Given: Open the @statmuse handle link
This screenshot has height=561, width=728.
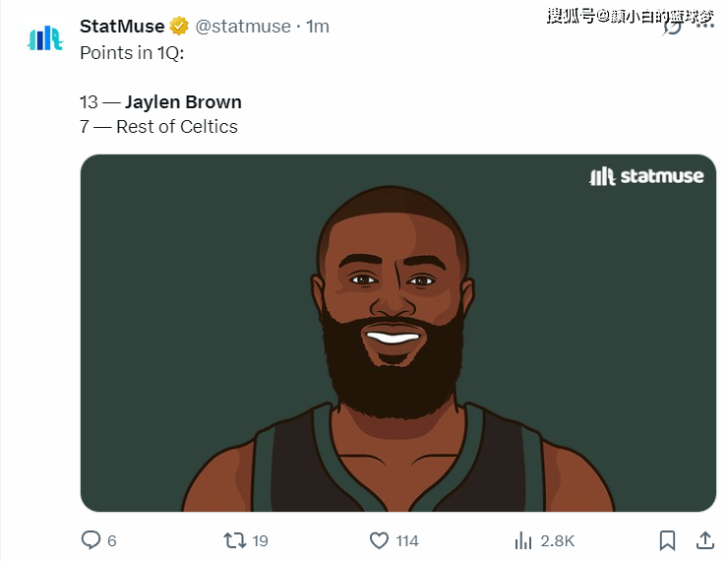Looking at the screenshot, I should tap(243, 27).
